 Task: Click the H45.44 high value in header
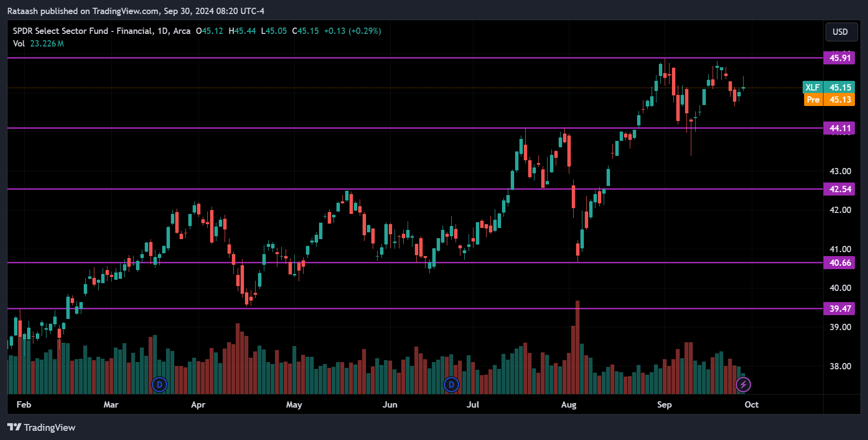[242, 31]
